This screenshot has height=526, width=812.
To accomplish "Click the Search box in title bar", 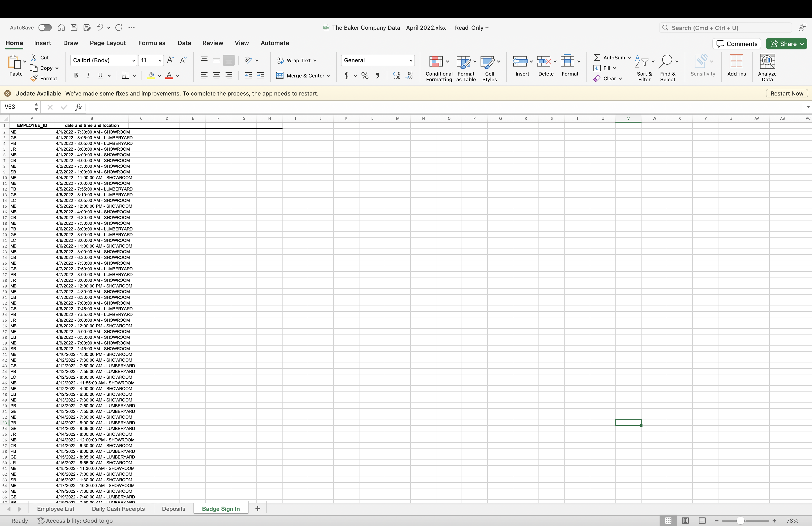I will pyautogui.click(x=725, y=28).
